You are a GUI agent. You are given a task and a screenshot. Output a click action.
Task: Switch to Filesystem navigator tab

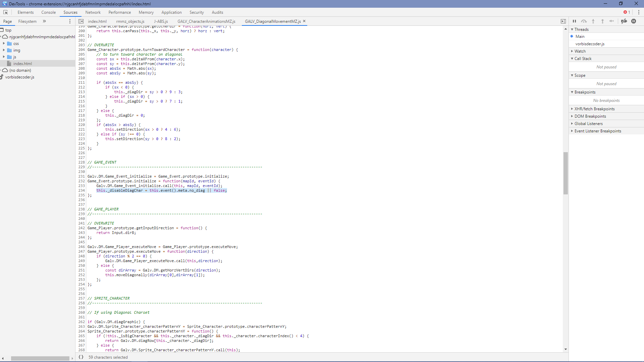pyautogui.click(x=27, y=21)
